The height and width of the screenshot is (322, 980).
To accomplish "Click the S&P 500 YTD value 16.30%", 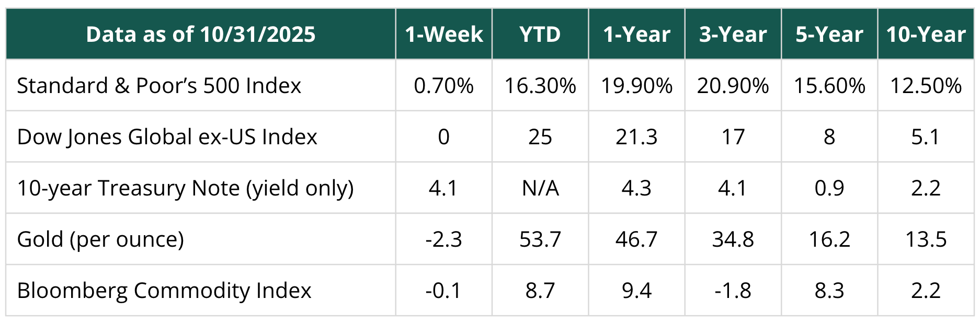I will [540, 86].
